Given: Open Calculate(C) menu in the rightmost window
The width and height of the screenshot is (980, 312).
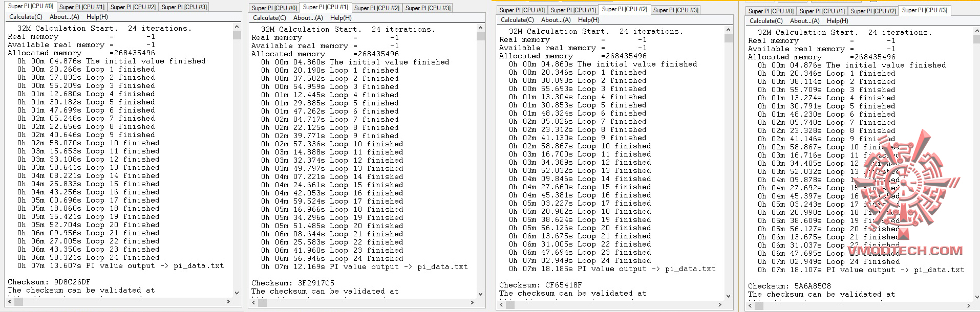Looking at the screenshot, I should pyautogui.click(x=765, y=21).
